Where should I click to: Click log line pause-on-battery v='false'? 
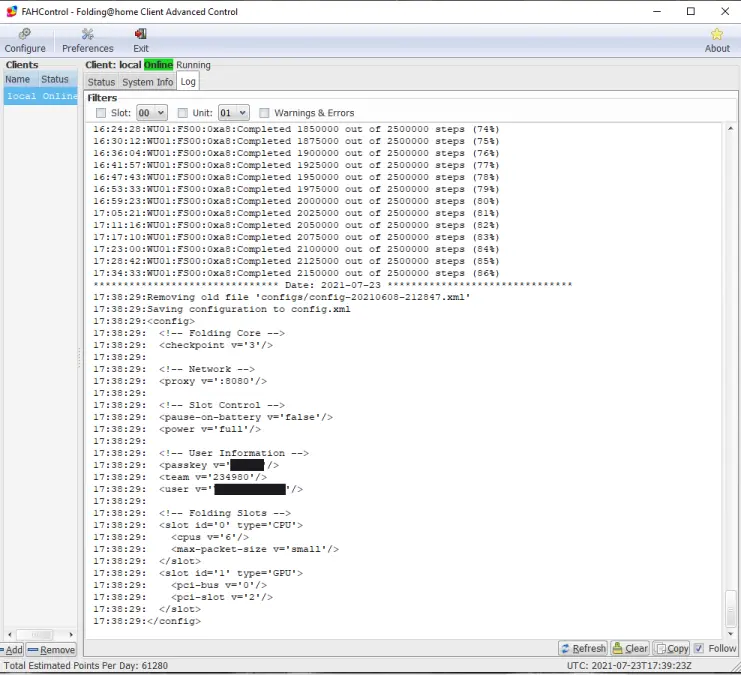tap(213, 417)
